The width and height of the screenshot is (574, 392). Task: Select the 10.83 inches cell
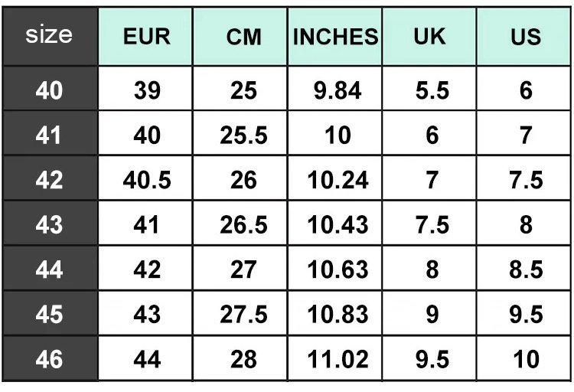[338, 315]
